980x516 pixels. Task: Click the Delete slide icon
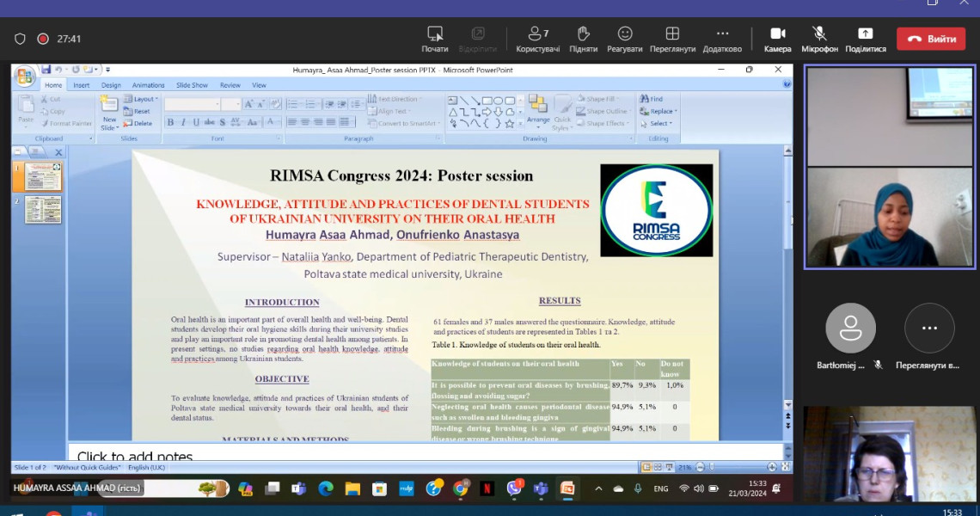pyautogui.click(x=138, y=123)
